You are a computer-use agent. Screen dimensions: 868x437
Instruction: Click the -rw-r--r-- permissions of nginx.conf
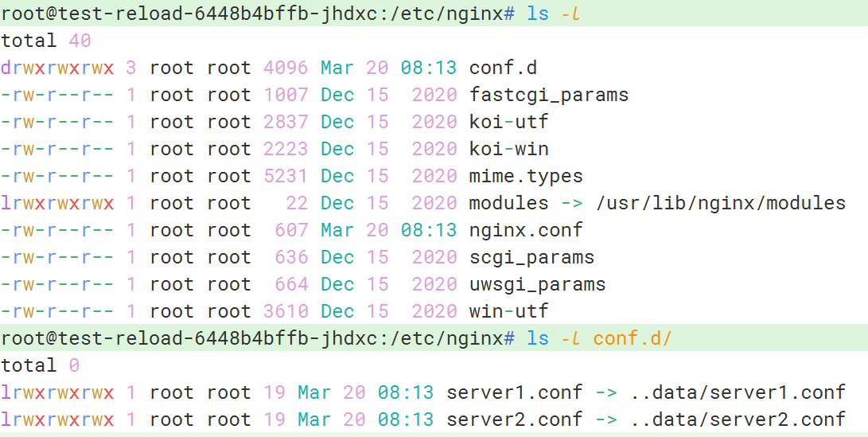pyautogui.click(x=57, y=230)
